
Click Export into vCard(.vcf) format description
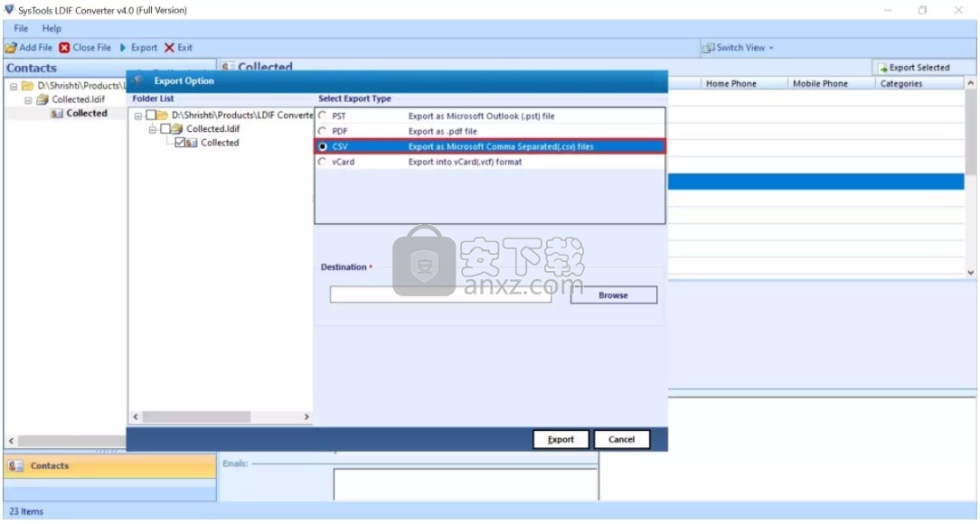(465, 162)
